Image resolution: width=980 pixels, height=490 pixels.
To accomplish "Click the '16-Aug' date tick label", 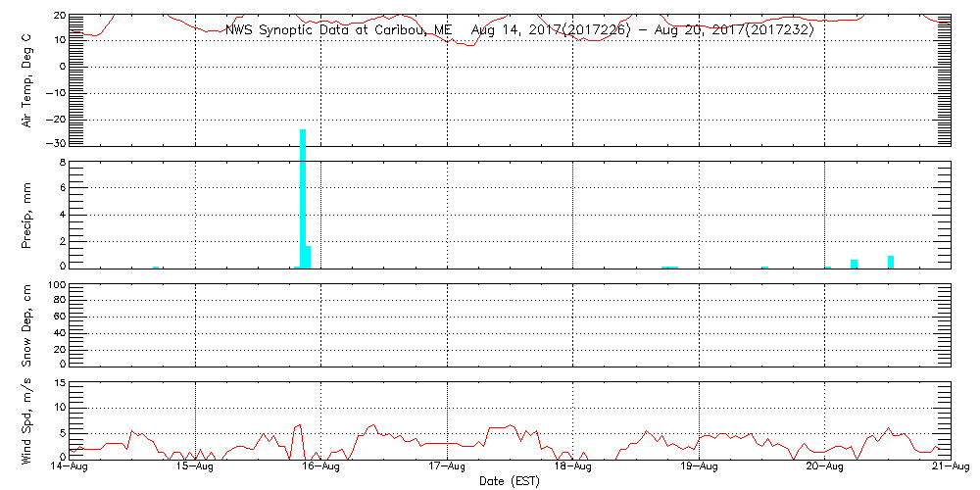I will pyautogui.click(x=320, y=467).
